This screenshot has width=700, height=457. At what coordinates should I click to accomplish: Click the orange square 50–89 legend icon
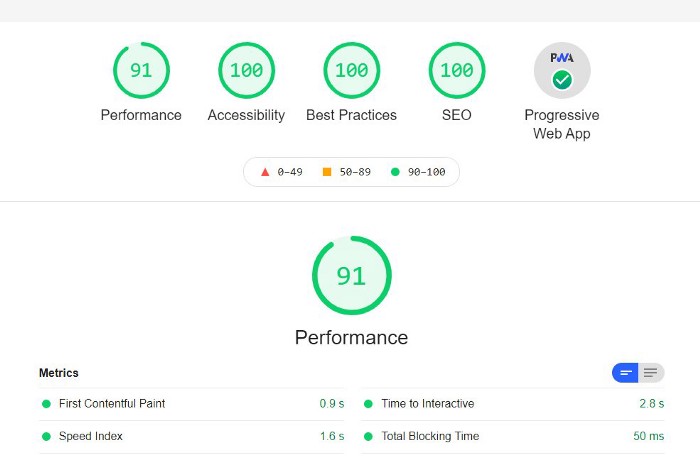pyautogui.click(x=327, y=172)
